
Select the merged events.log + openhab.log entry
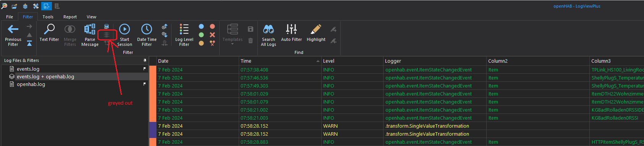click(45, 76)
